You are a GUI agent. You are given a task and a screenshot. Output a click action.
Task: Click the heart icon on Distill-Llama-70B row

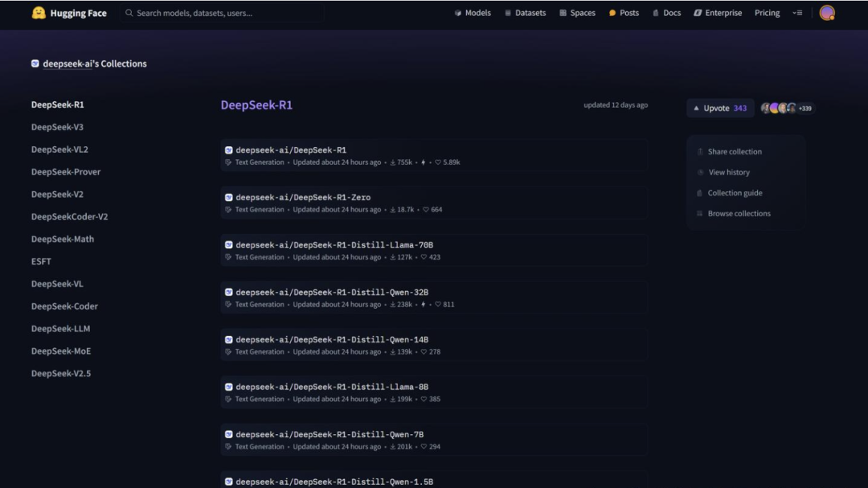pos(424,257)
